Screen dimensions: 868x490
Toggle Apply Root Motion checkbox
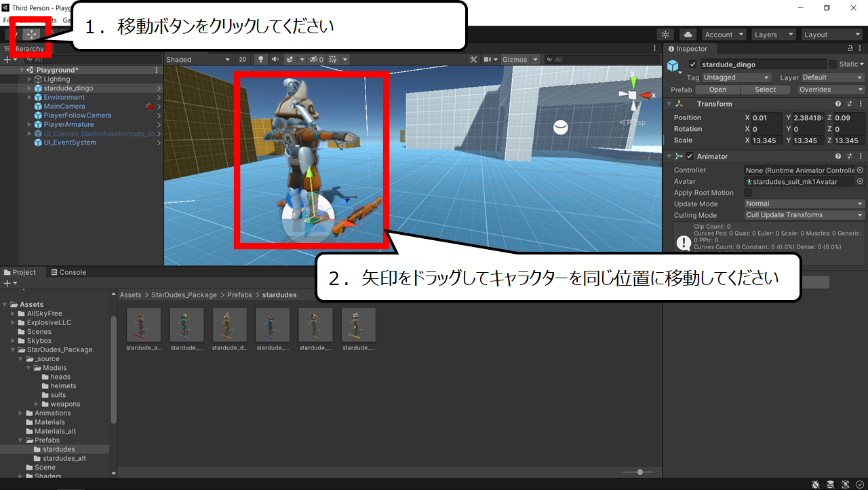(x=748, y=193)
